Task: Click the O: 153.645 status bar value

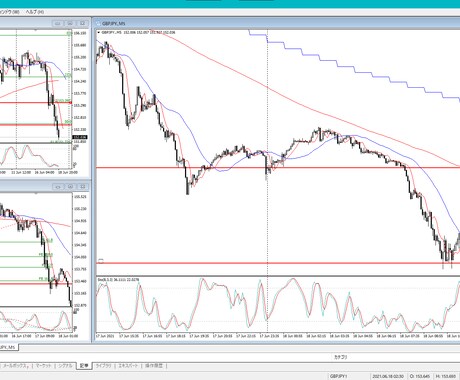Action: click(421, 376)
